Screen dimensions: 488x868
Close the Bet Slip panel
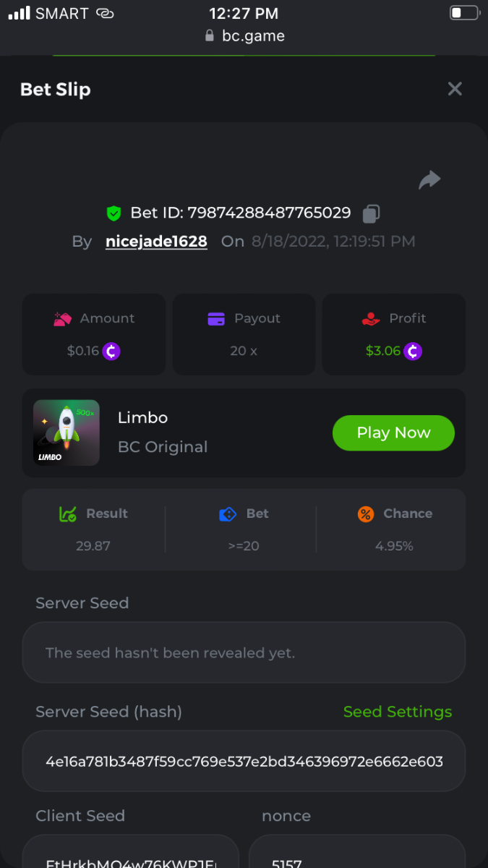pyautogui.click(x=455, y=89)
